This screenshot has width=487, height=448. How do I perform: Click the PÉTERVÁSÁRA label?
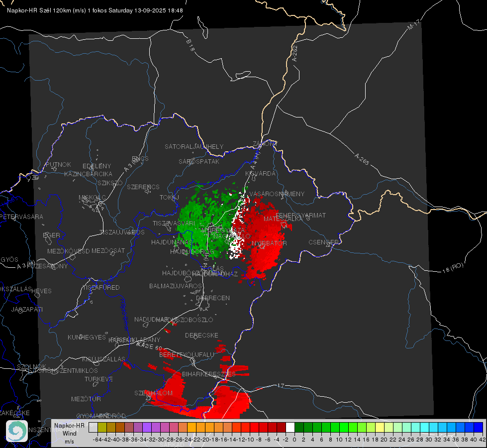click(21, 217)
